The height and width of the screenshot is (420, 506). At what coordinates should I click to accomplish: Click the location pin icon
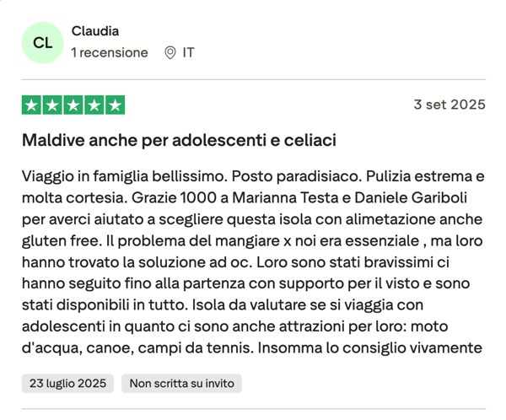coord(170,52)
